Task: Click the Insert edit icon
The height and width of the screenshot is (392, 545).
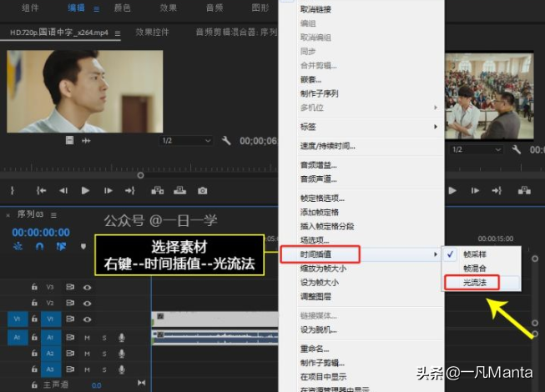Action: [158, 190]
